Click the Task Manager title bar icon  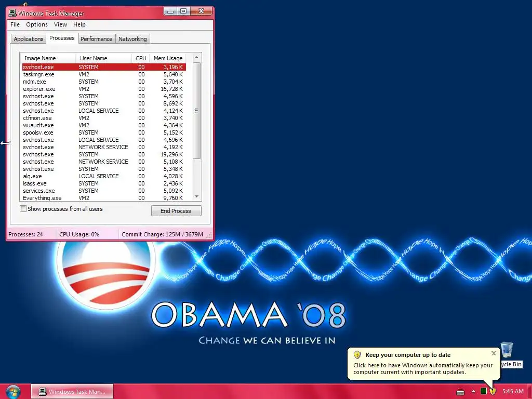12,13
